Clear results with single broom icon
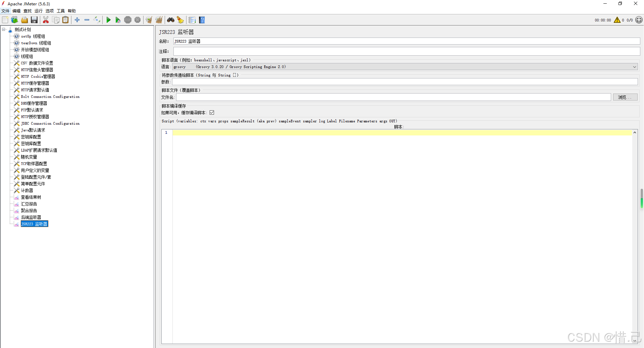This screenshot has height=348, width=644. pyautogui.click(x=149, y=20)
